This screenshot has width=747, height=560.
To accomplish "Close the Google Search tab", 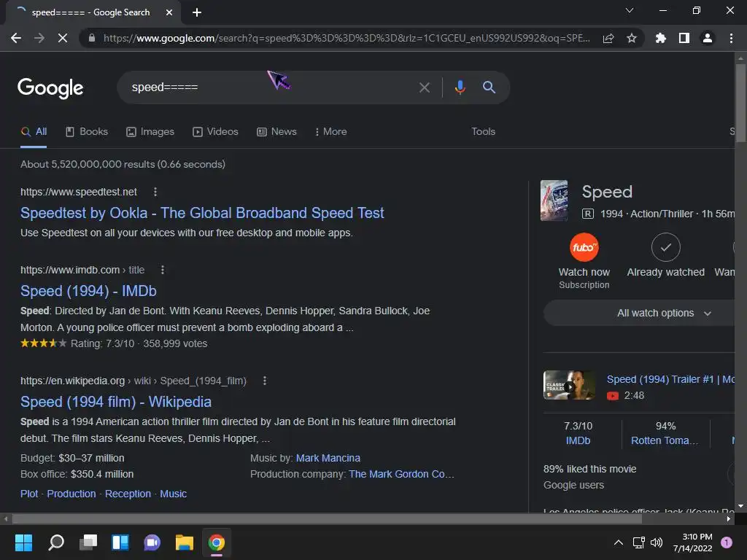I will tap(169, 12).
